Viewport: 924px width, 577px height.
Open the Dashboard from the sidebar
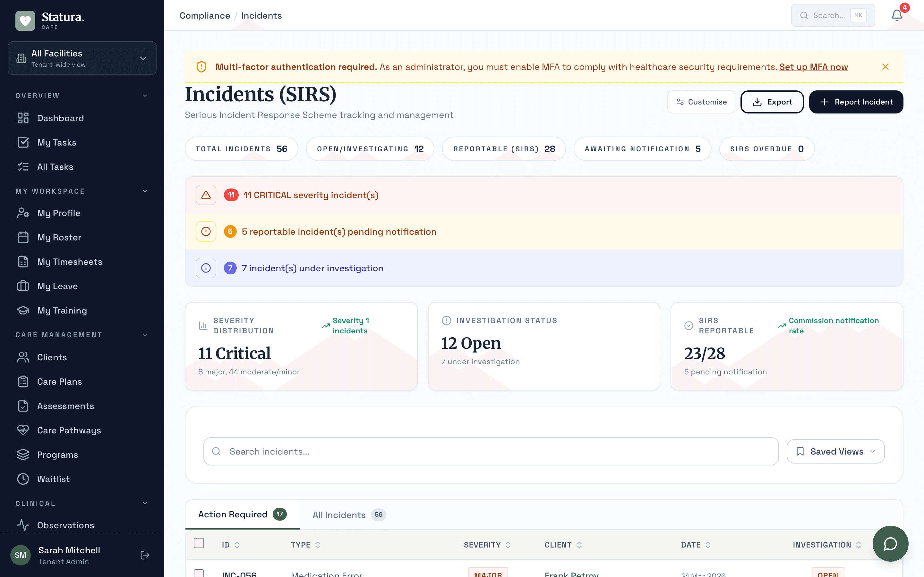(60, 118)
